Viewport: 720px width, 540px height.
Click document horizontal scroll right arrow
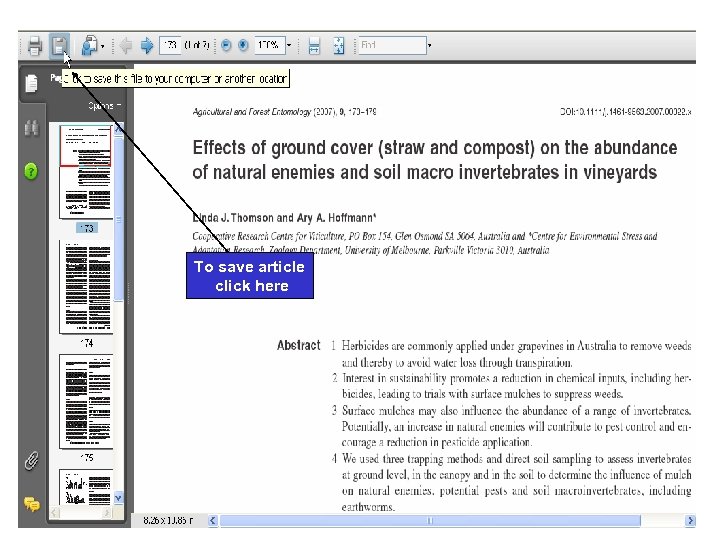coord(690,520)
